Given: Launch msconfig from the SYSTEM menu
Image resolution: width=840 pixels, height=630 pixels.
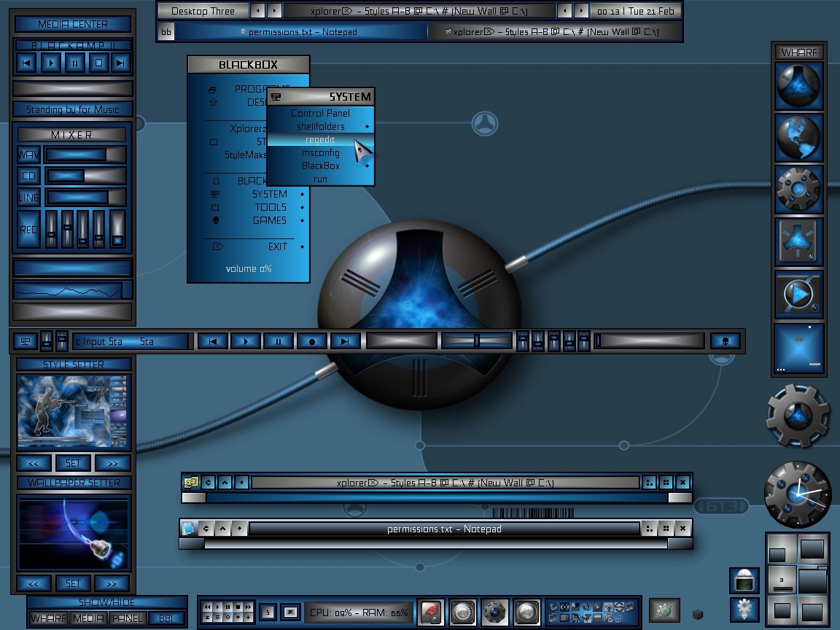Looking at the screenshot, I should (x=320, y=152).
